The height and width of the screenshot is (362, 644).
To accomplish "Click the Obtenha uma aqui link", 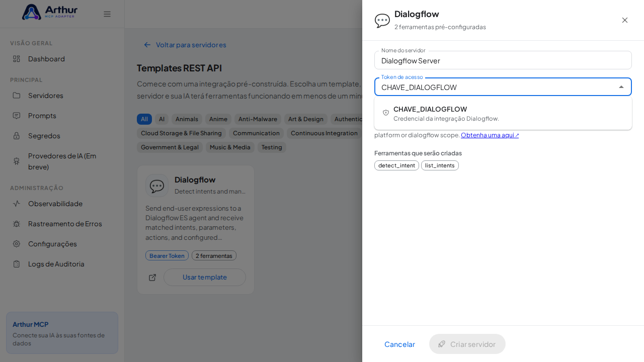I will click(x=490, y=135).
